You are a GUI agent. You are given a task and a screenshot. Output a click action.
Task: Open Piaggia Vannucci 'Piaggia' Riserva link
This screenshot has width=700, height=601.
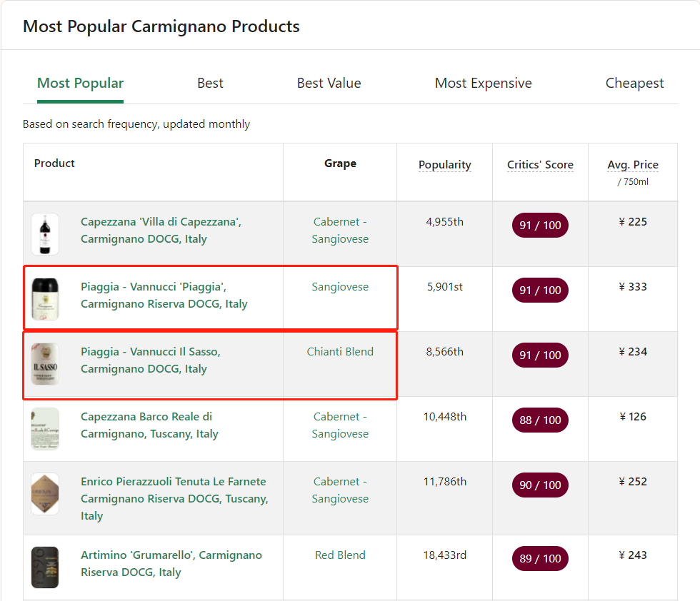[164, 296]
